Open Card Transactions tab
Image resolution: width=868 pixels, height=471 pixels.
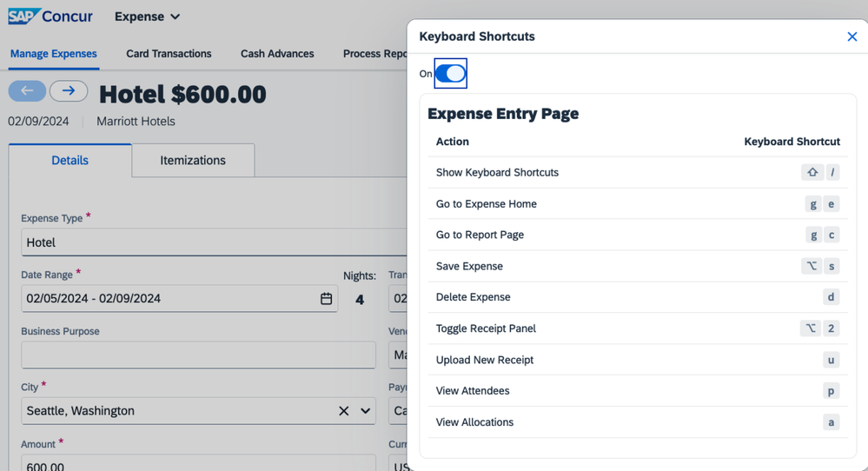tap(169, 54)
